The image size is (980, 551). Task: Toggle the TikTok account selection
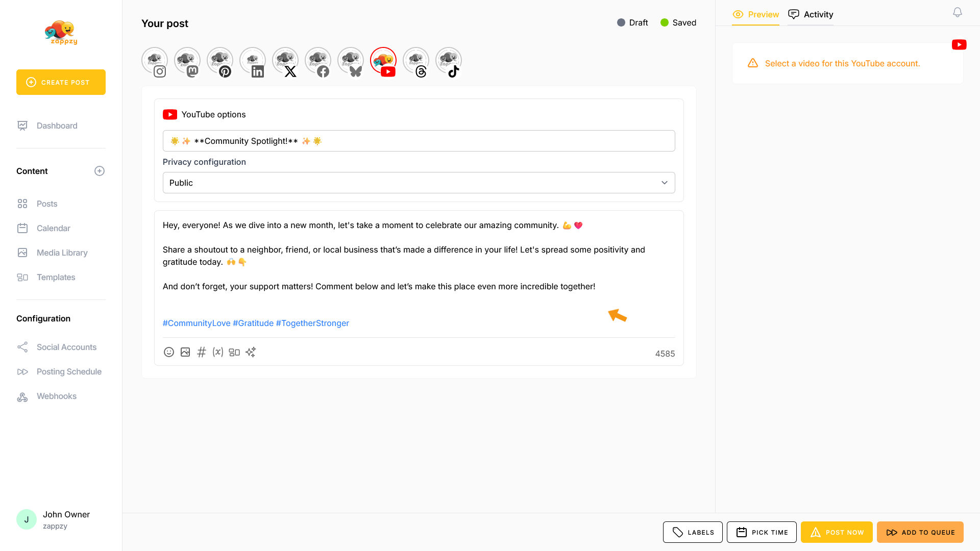[449, 61]
